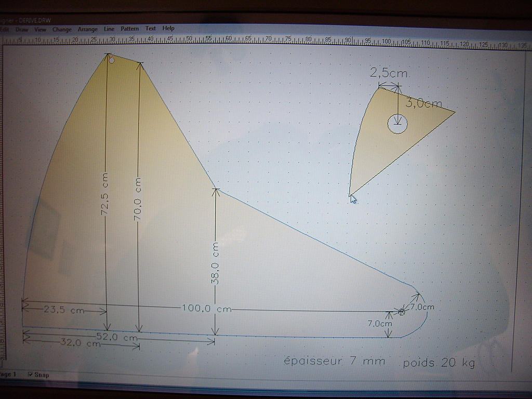This screenshot has height=399, width=532.
Task: Toggle the Snap checkbox
Action: tap(30, 375)
